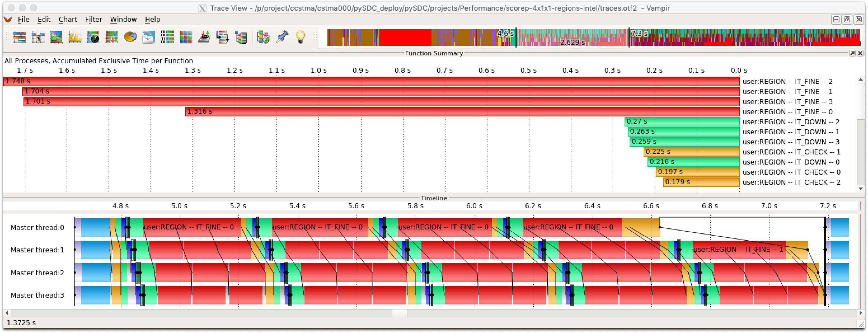The image size is (868, 333).
Task: Click the large red section of zoom overview
Action: point(405,37)
